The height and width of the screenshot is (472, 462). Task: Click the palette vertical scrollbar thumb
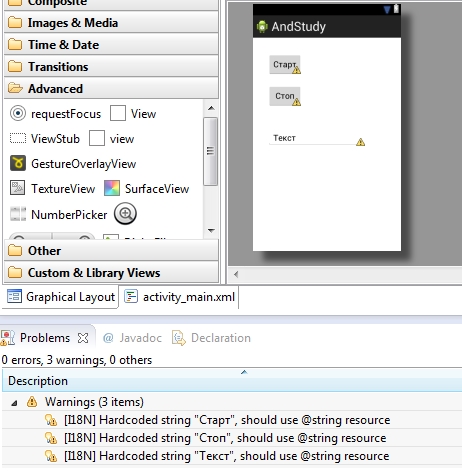click(210, 151)
